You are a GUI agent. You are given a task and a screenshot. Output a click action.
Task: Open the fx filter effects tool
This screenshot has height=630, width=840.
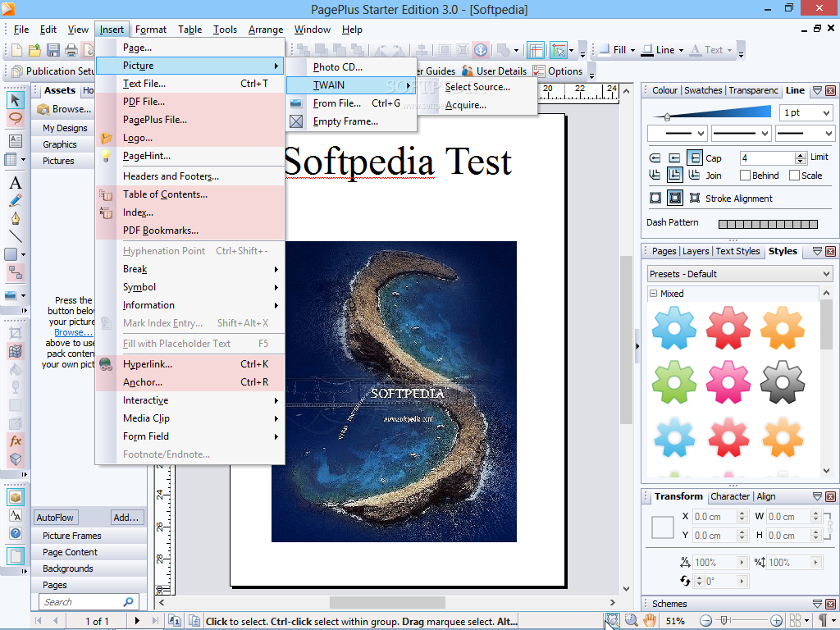[15, 441]
